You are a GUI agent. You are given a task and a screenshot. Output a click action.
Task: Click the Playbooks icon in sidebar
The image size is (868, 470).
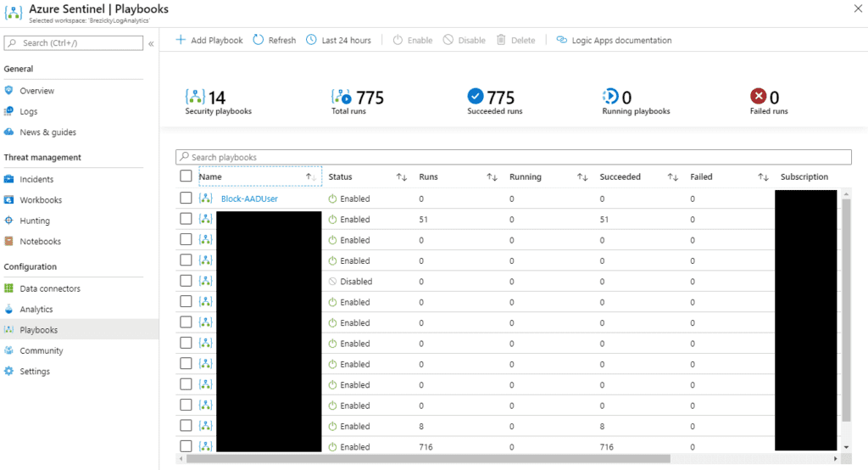[x=8, y=330]
